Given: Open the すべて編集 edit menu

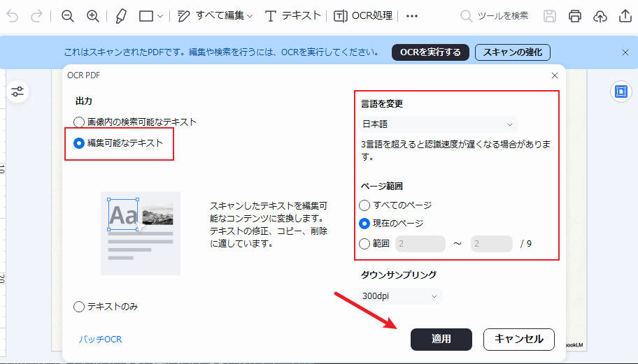Looking at the screenshot, I should (x=215, y=16).
